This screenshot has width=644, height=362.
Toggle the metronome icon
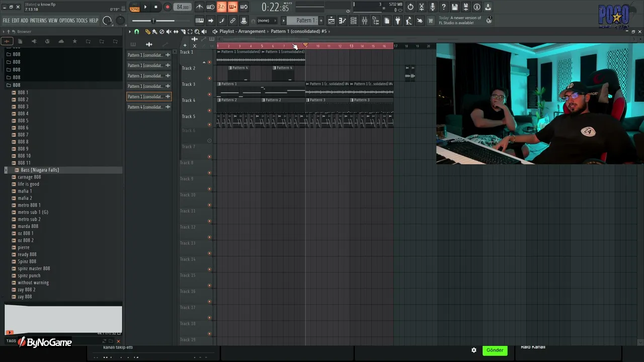[x=200, y=7]
